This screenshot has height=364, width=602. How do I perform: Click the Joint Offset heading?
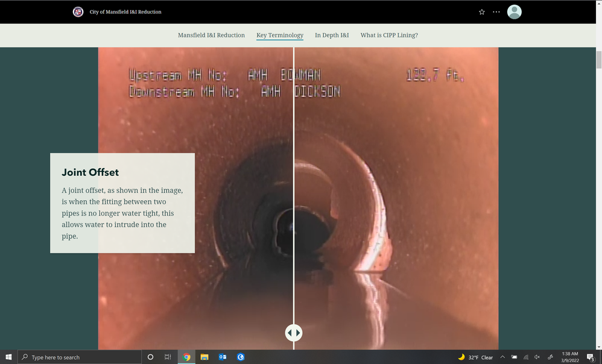click(x=90, y=172)
